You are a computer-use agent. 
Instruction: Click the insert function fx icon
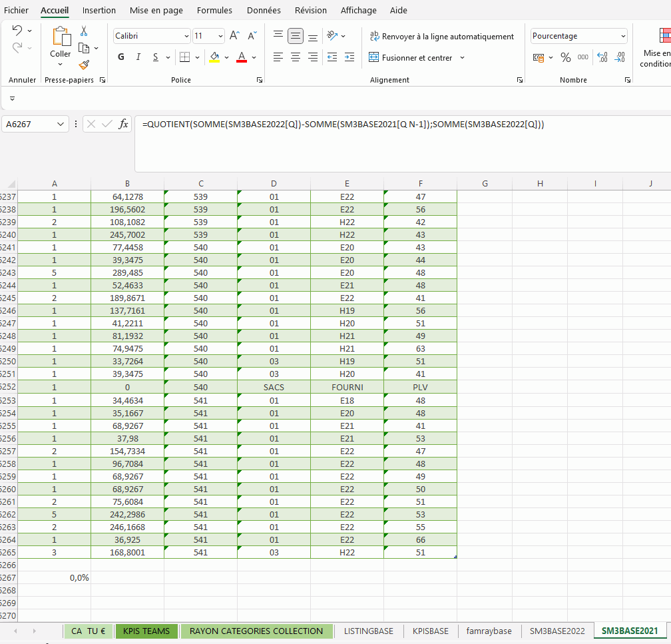point(123,124)
